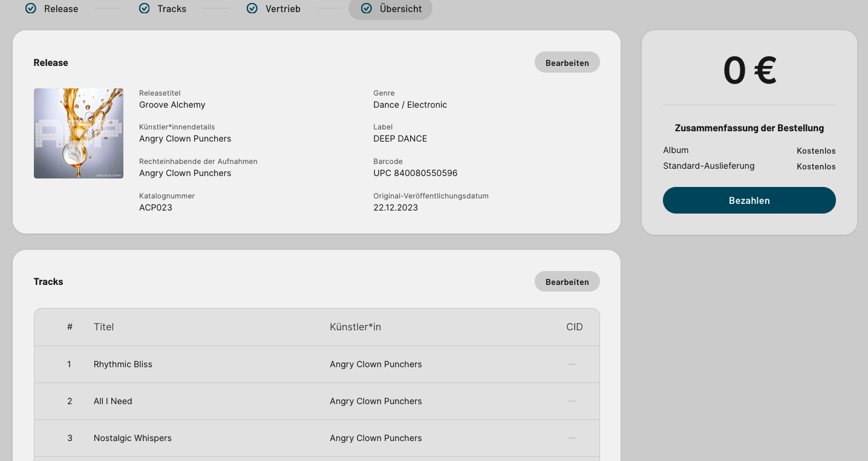The height and width of the screenshot is (461, 868).
Task: Open the Groove Alchemy cover artwork
Action: 79,133
